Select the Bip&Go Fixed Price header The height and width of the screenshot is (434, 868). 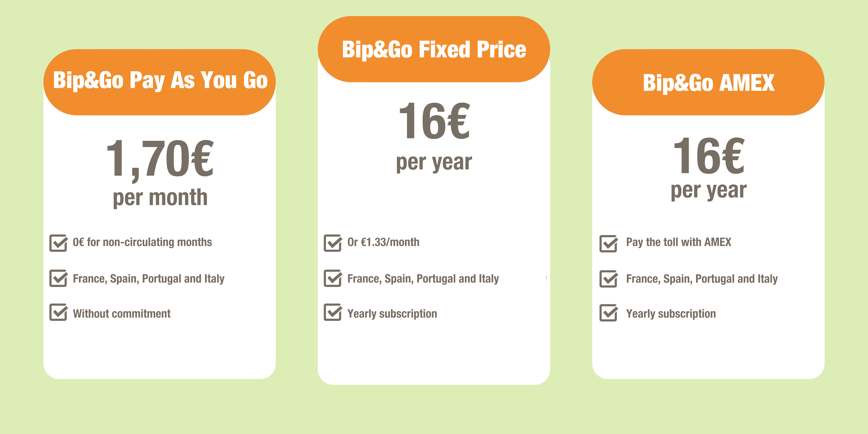[434, 49]
